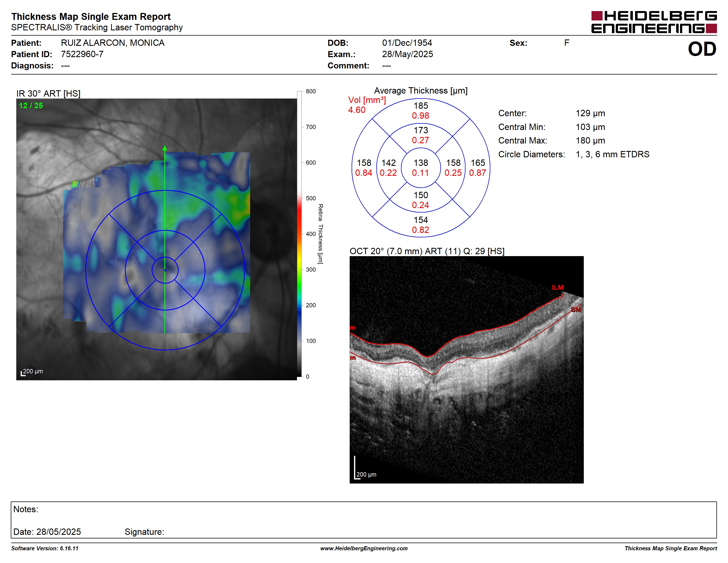
Task: Click the outer left volume 0.84
Action: click(364, 173)
